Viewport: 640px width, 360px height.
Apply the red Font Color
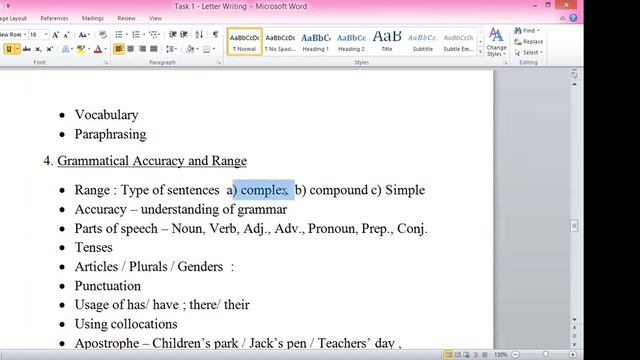[x=98, y=49]
